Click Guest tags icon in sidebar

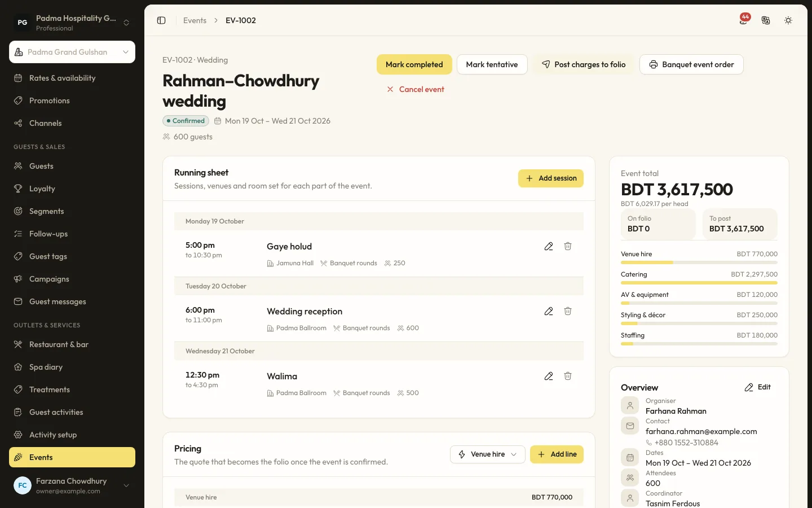[x=18, y=256]
